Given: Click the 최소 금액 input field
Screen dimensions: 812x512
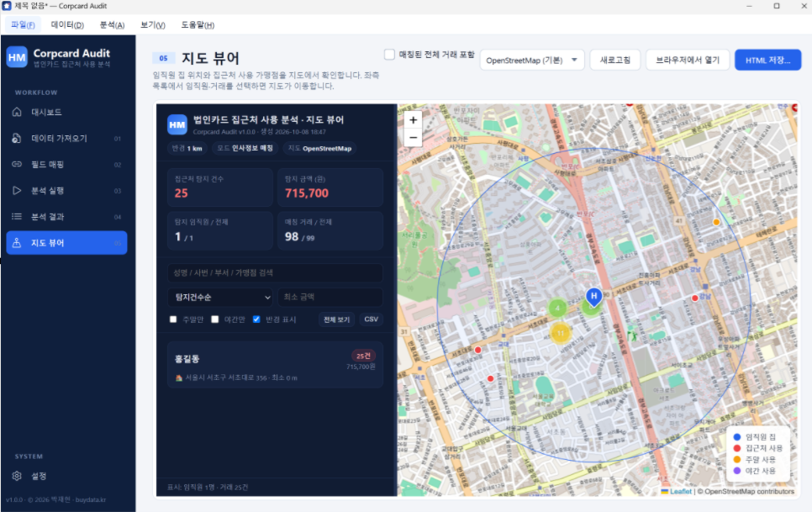Looking at the screenshot, I should [330, 297].
